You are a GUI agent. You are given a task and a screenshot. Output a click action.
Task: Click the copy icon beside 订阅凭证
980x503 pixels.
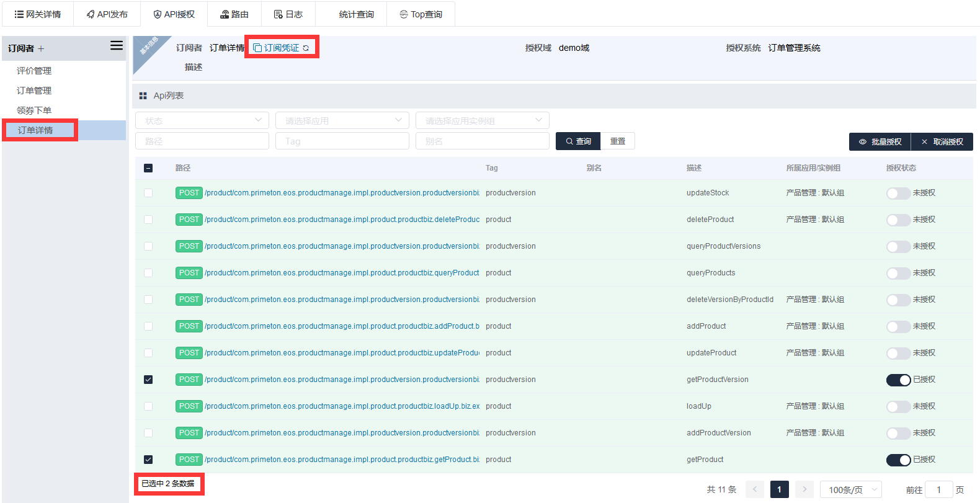pyautogui.click(x=257, y=48)
